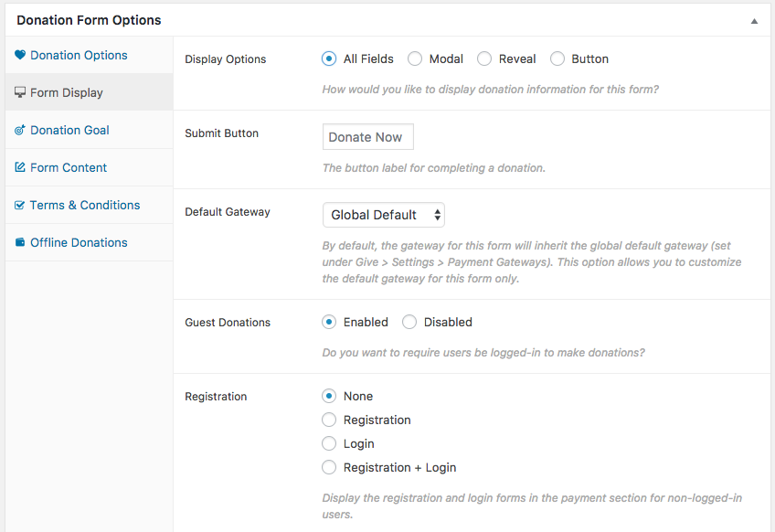
Task: Click the wallet icon beside Offline Donations
Action: pyautogui.click(x=20, y=242)
